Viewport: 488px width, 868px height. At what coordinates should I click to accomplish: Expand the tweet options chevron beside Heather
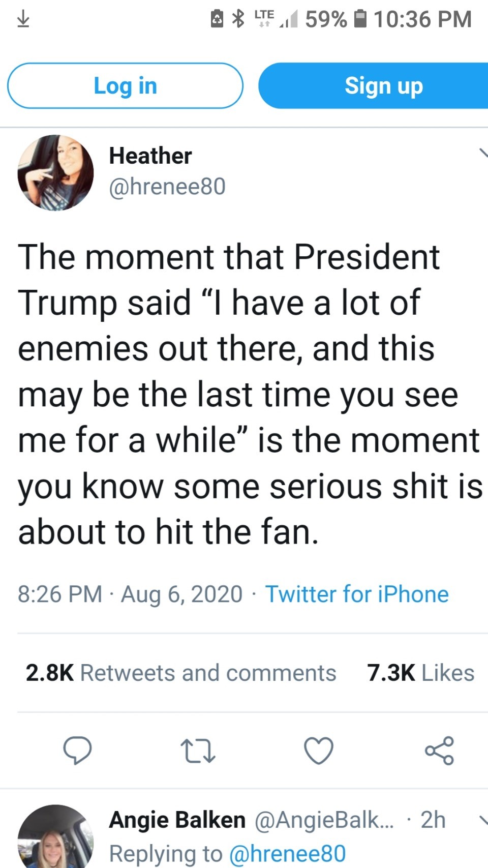pos(483,153)
